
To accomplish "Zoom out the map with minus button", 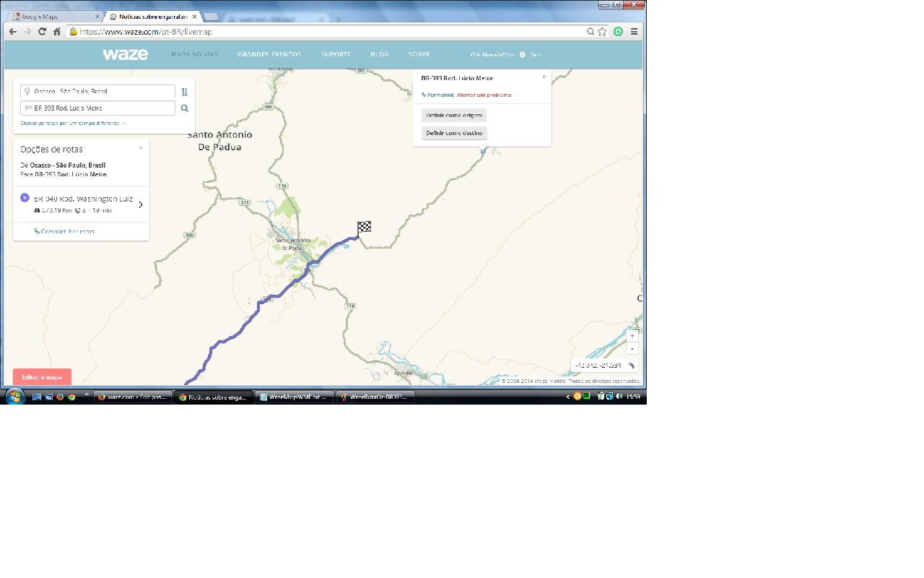I will click(x=632, y=349).
